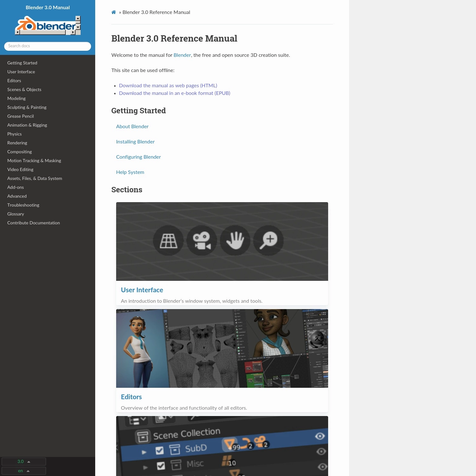Open the About Blender link

click(x=132, y=127)
